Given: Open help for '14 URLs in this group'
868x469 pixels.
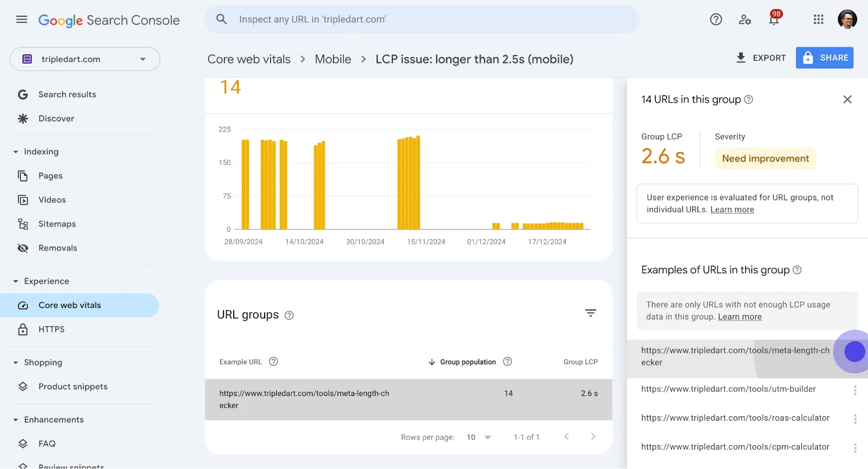Looking at the screenshot, I should tap(749, 100).
